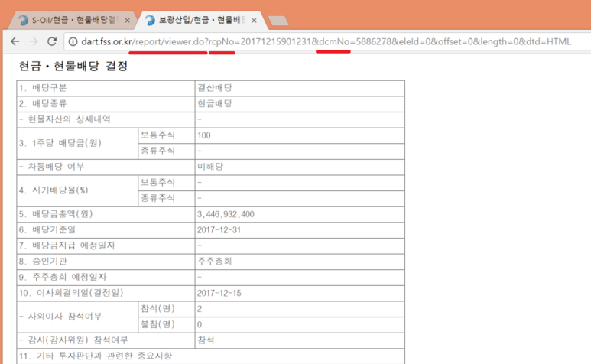Image resolution: width=591 pixels, height=364 pixels.
Task: Click the S-Oil tab favicon
Action: pyautogui.click(x=24, y=20)
